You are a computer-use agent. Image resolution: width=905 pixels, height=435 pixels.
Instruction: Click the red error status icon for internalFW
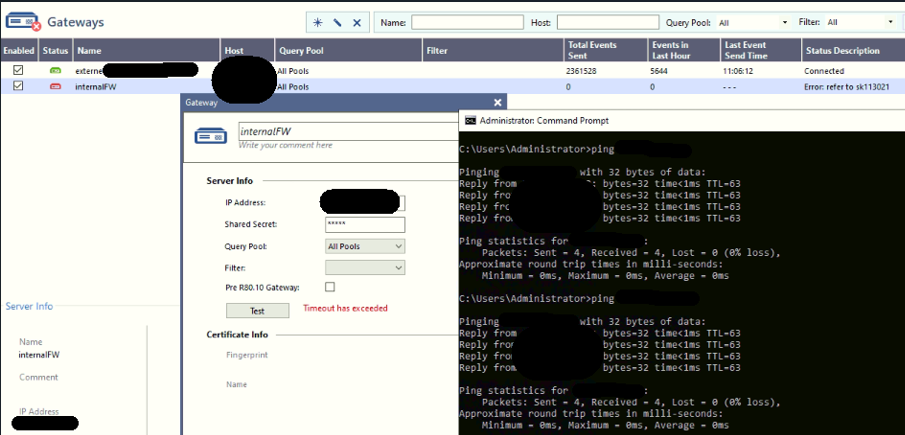(x=55, y=87)
